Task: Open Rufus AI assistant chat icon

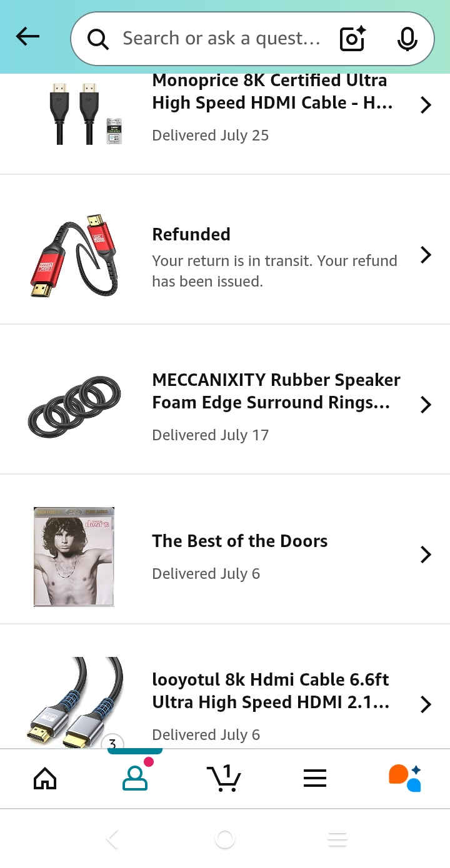Action: click(405, 778)
